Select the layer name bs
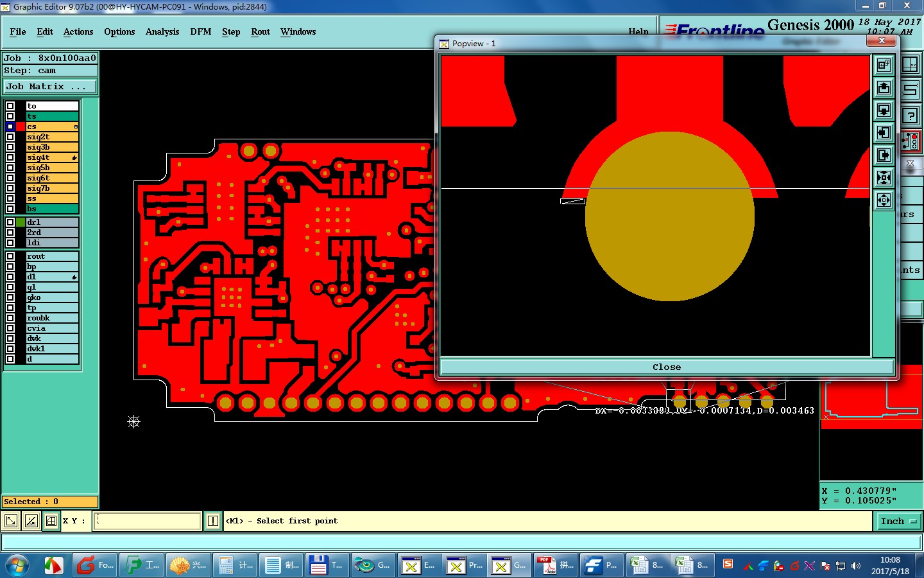Screen dimensions: 924x578 pos(52,209)
